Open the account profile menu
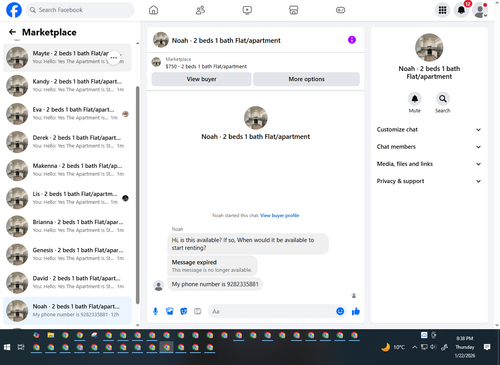Screen dimensions: 500x365 coord(480,10)
